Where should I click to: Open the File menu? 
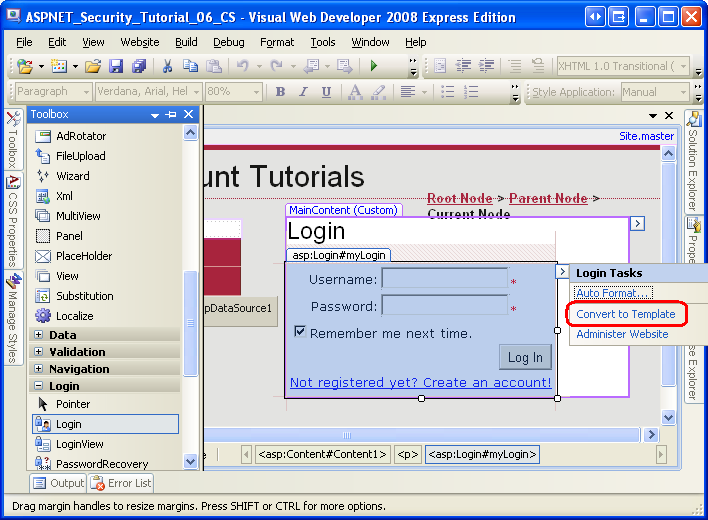(24, 42)
